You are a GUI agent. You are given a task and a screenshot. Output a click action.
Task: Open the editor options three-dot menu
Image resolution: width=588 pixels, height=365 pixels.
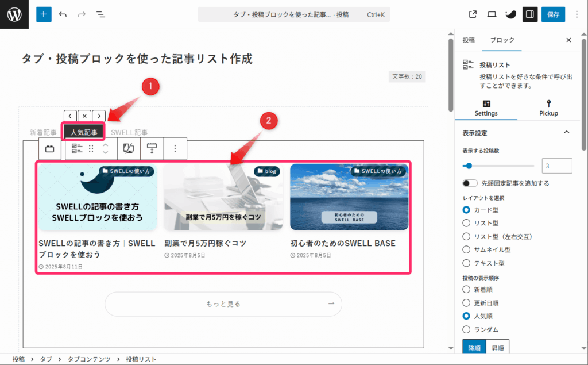pos(577,14)
